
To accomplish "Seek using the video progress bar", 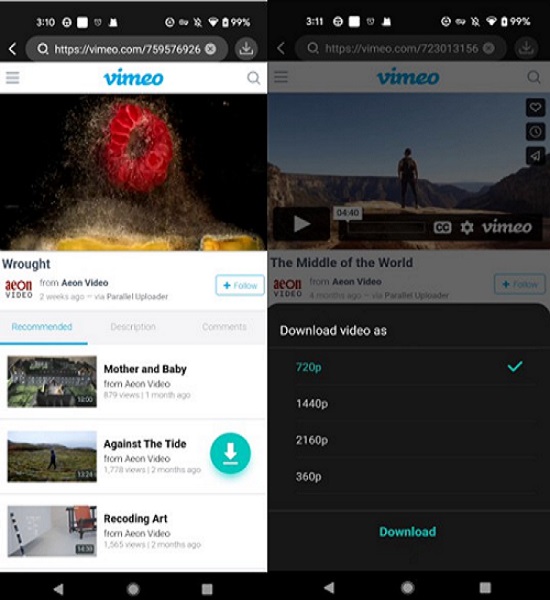I will (x=387, y=228).
